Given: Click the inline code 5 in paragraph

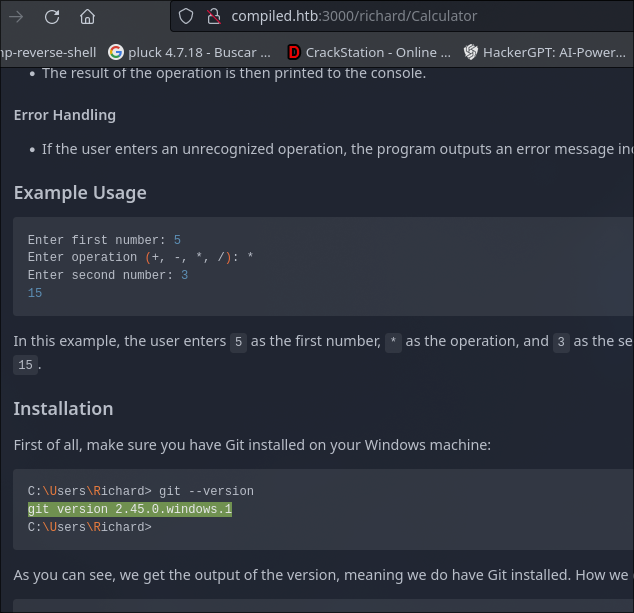Looking at the screenshot, I should (239, 342).
